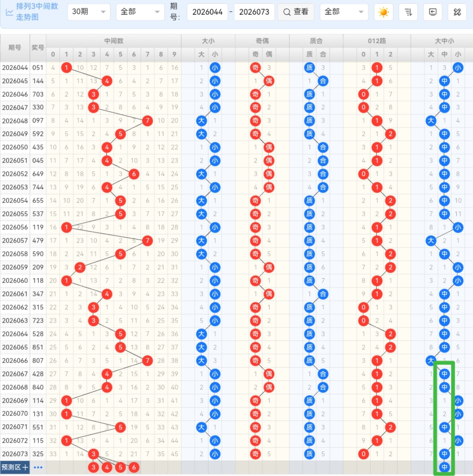The width and height of the screenshot is (473, 476).
Task: Toggle blue 中 ball in prediction row
Action: 444,467
